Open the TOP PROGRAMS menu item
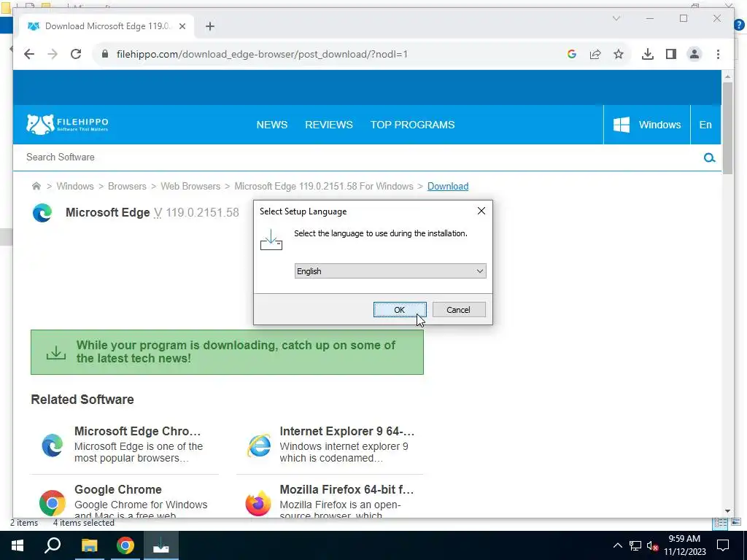The height and width of the screenshot is (560, 747). tap(413, 125)
